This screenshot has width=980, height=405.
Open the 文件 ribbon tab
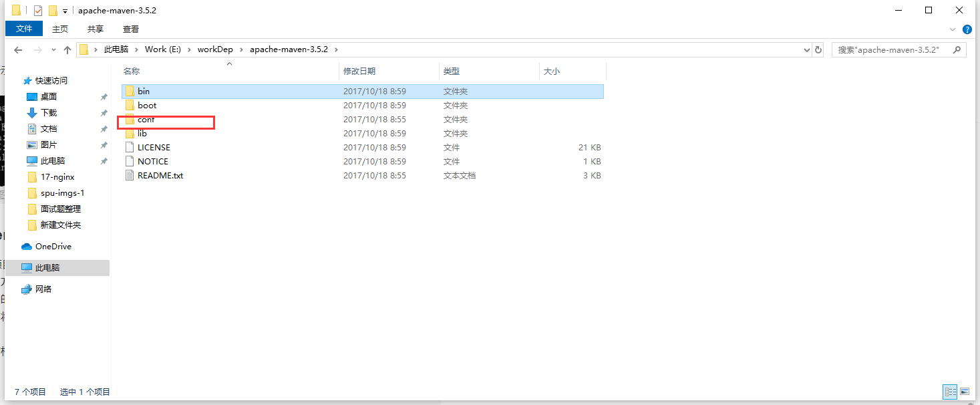tap(24, 29)
